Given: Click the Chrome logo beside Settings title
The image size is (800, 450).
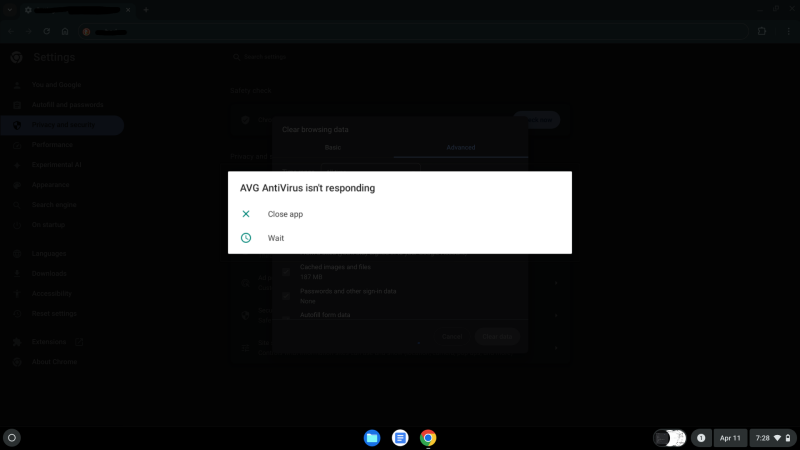Looking at the screenshot, I should pyautogui.click(x=16, y=58).
